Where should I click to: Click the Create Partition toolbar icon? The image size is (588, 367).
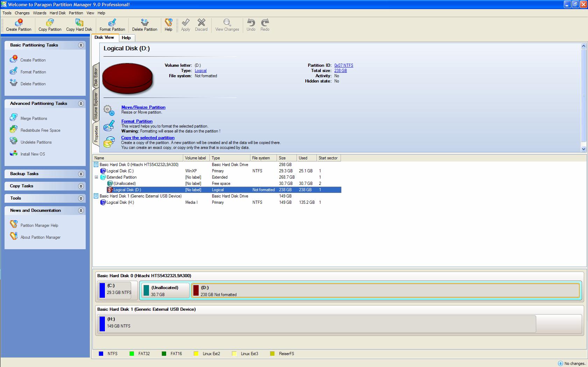[x=19, y=25]
